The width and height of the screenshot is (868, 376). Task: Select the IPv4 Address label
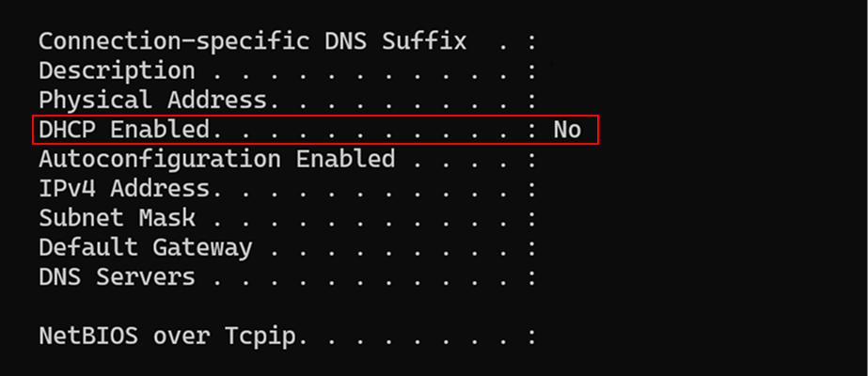(x=124, y=189)
